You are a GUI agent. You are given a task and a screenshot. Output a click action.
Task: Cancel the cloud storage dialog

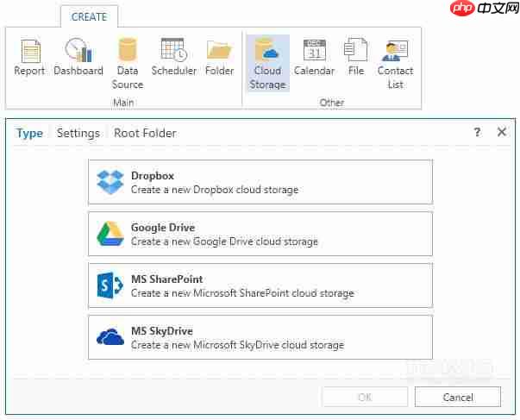[458, 397]
